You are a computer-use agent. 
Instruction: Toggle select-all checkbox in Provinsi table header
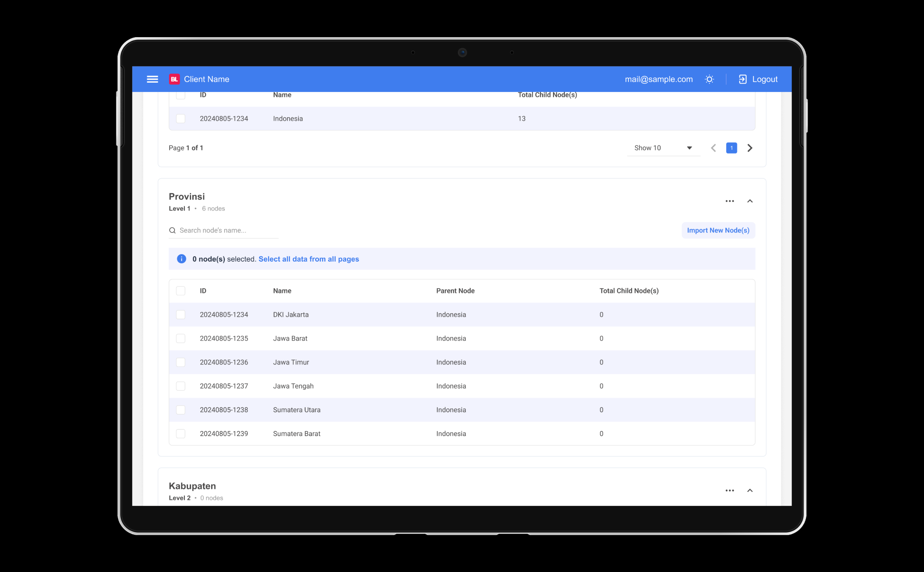pos(181,291)
